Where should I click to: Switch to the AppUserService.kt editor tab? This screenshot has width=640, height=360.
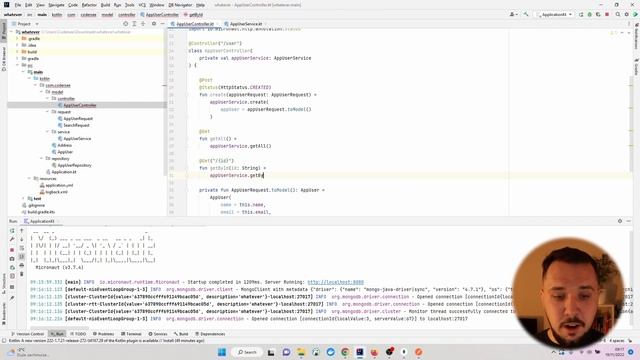[245, 24]
